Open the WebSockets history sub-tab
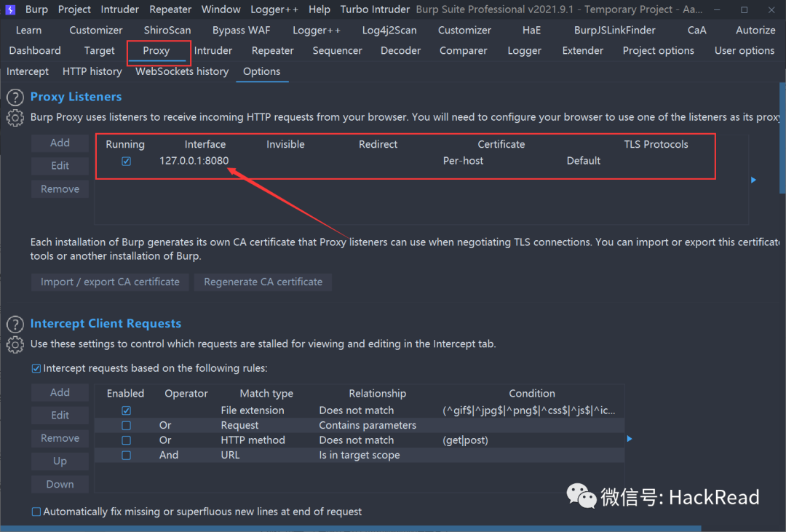Screen dimensions: 786x532 (x=182, y=71)
